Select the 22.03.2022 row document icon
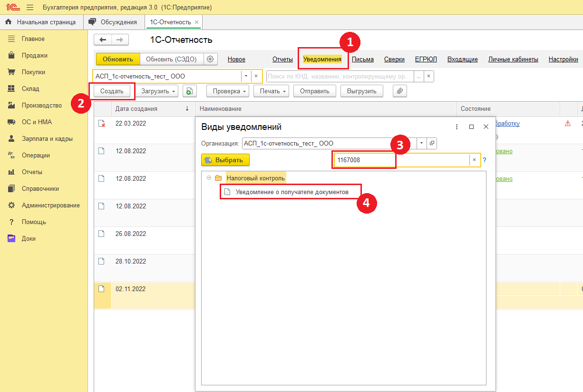 (x=101, y=124)
